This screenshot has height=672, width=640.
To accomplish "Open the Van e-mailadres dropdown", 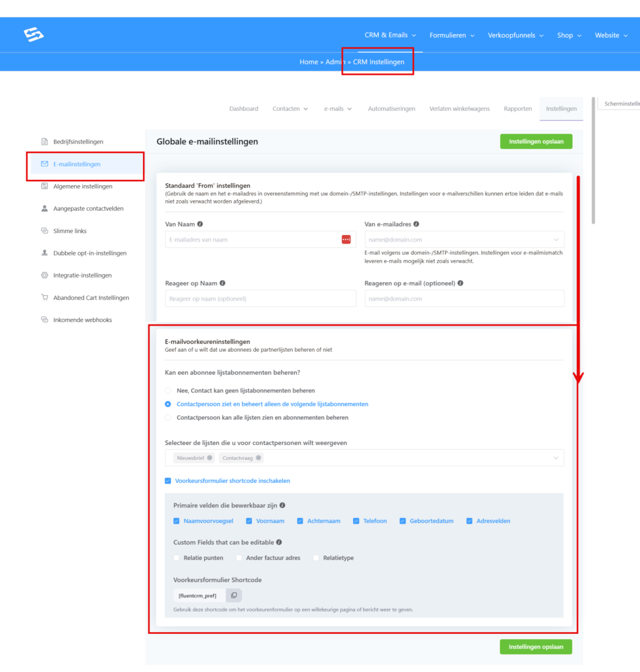I will 556,240.
